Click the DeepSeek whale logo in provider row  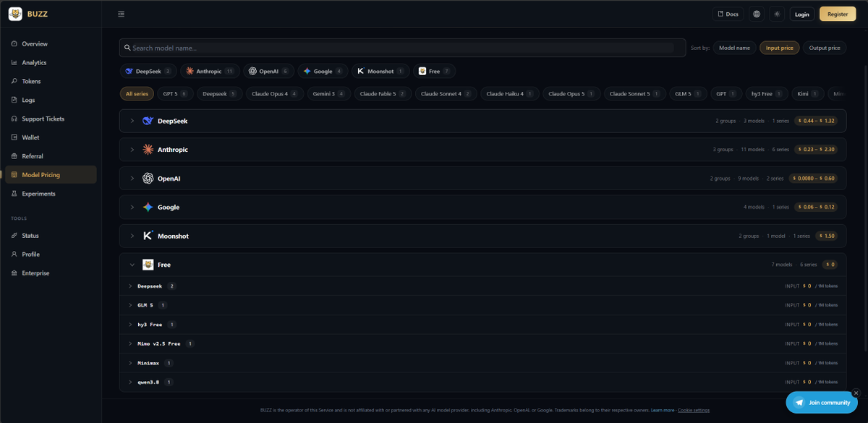pos(148,121)
